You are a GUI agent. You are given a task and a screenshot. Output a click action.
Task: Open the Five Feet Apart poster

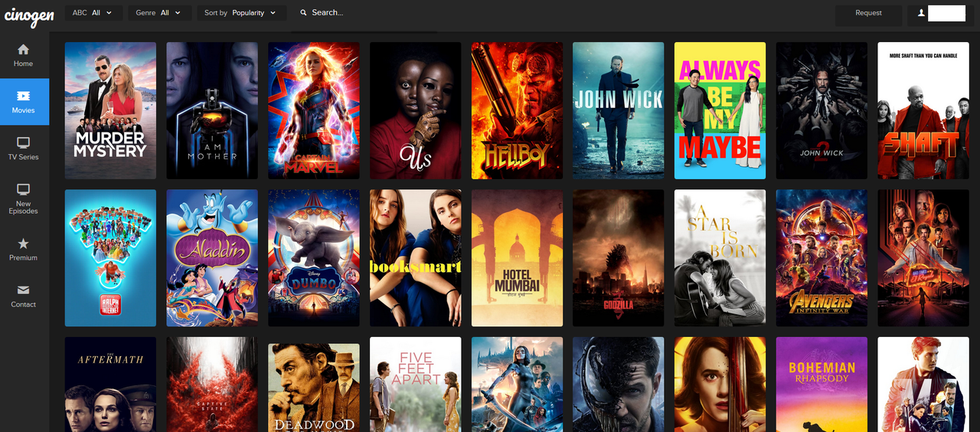tap(415, 385)
